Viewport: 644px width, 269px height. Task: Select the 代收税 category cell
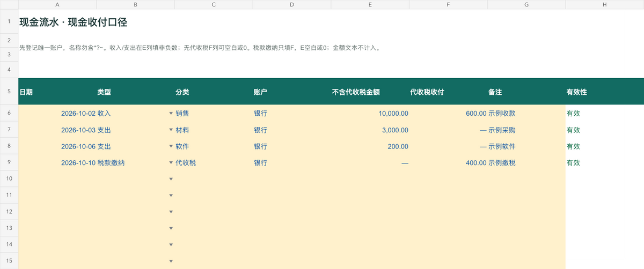(214, 163)
